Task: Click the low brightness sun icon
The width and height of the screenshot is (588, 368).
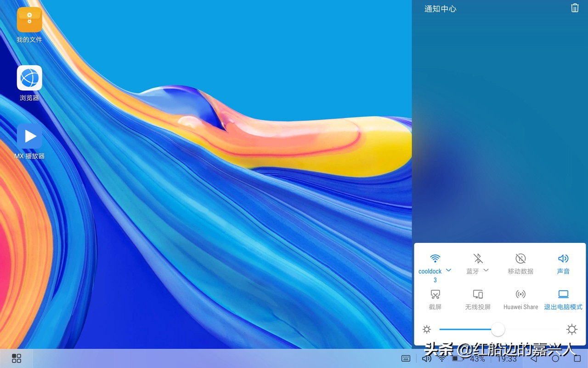Action: point(427,329)
